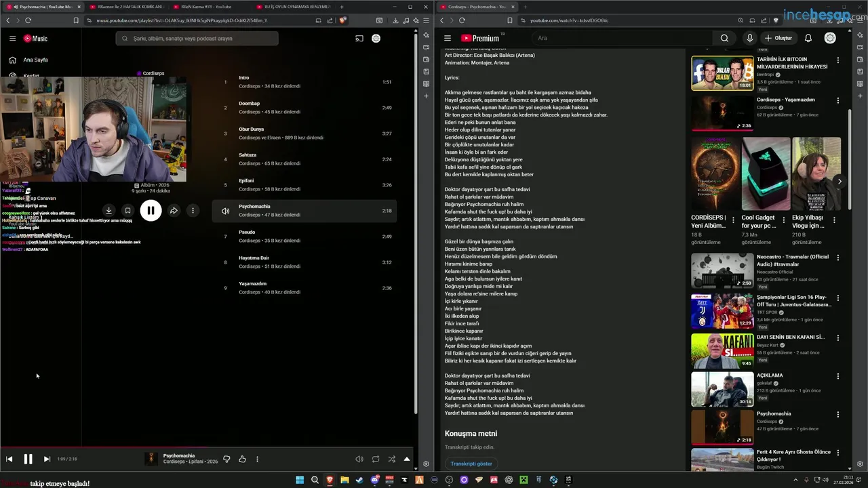Open options for AÇIKLAMA video
Image resolution: width=868 pixels, height=488 pixels.
[x=838, y=376]
